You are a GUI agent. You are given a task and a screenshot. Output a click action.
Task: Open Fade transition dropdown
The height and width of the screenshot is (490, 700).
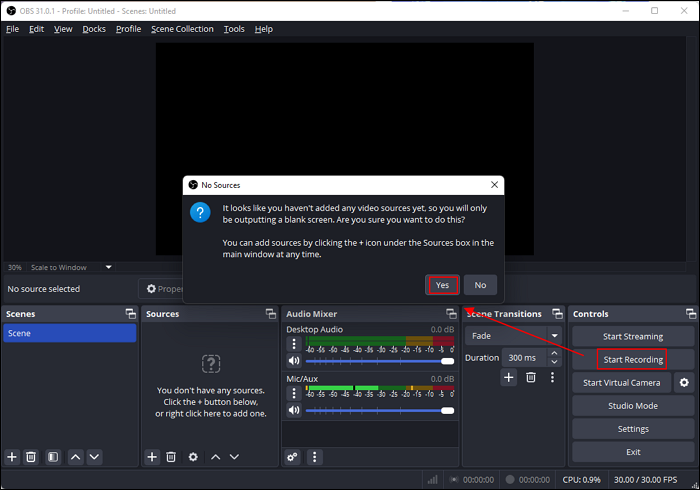point(513,336)
